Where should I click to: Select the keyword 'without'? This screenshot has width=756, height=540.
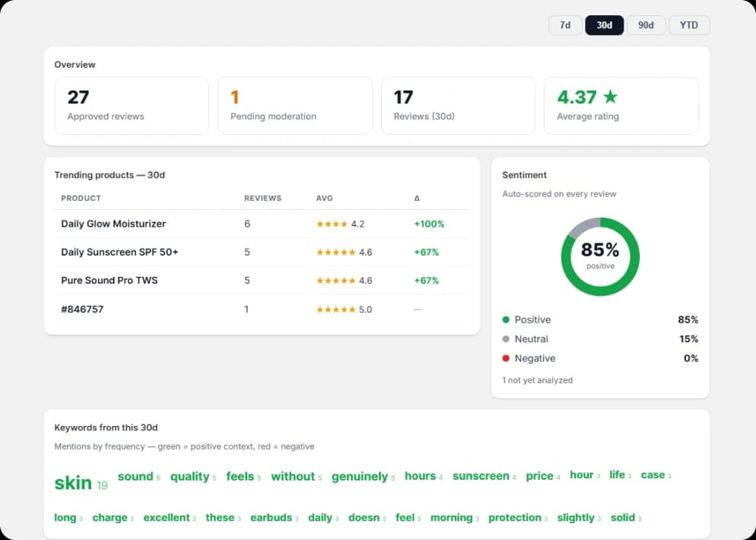(293, 476)
